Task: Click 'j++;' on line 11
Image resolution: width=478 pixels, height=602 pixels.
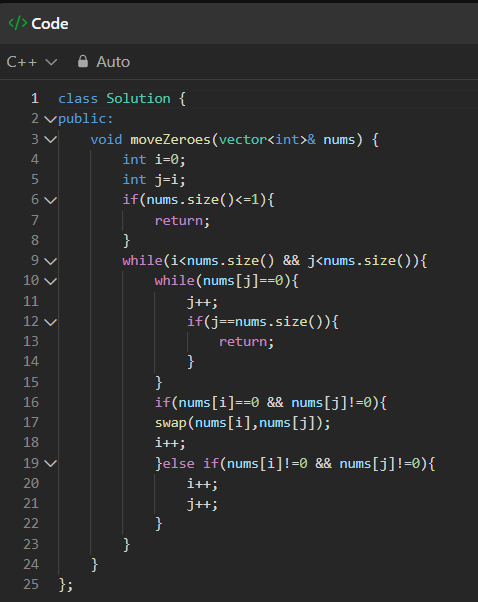Action: tap(202, 302)
